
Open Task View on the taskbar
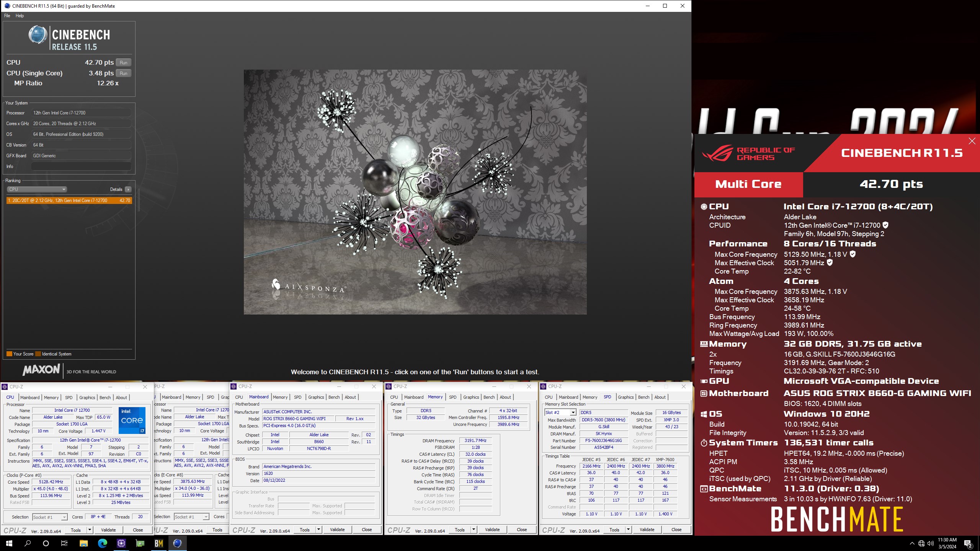64,543
